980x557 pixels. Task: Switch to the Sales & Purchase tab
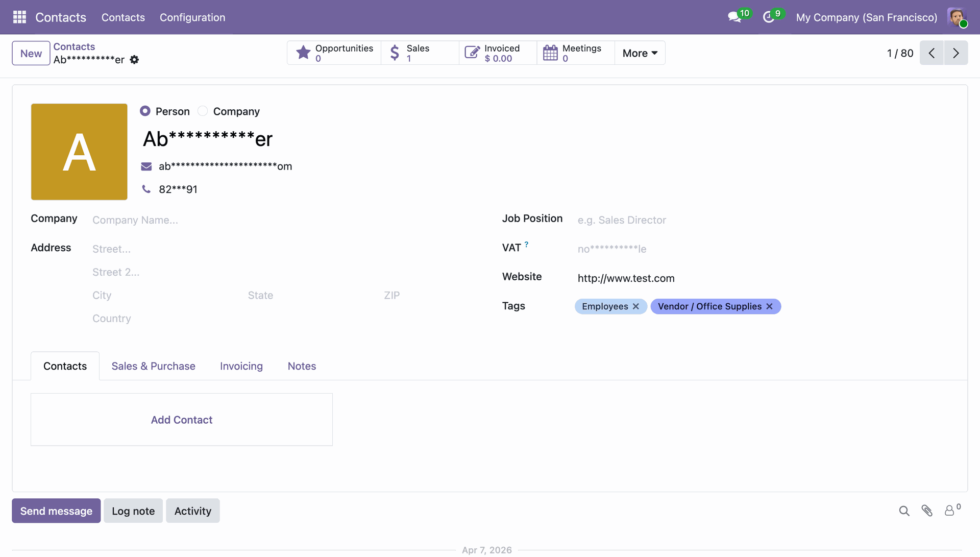click(153, 366)
